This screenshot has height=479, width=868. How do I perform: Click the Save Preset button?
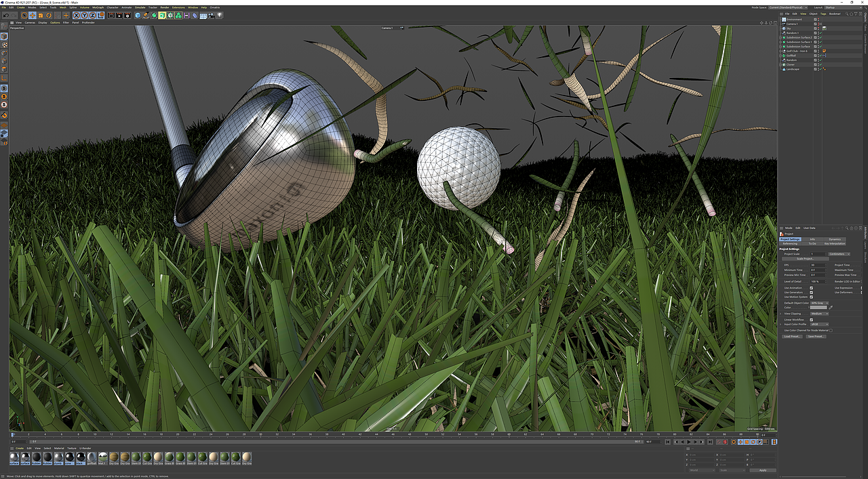tap(816, 337)
